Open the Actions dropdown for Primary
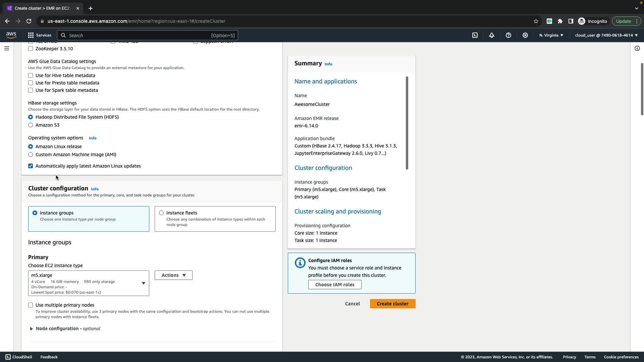 (x=173, y=275)
